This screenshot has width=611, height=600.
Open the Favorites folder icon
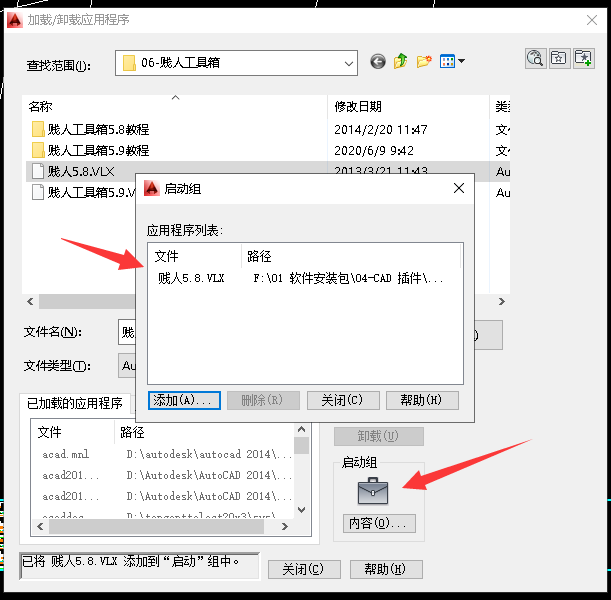pos(559,58)
